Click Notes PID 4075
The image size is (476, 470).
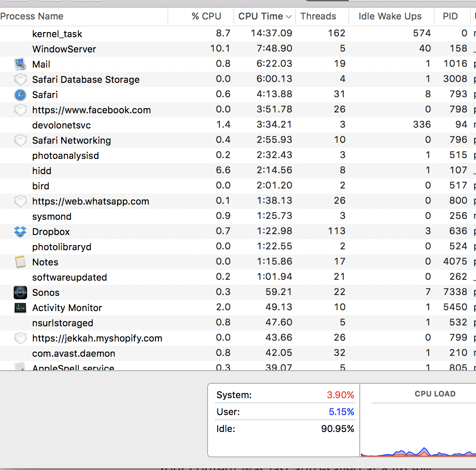455,261
